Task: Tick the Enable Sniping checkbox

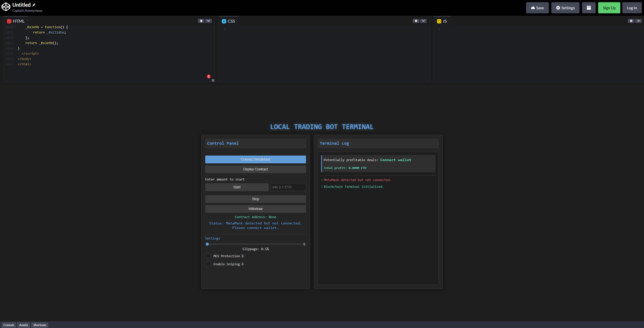Action: (x=208, y=264)
